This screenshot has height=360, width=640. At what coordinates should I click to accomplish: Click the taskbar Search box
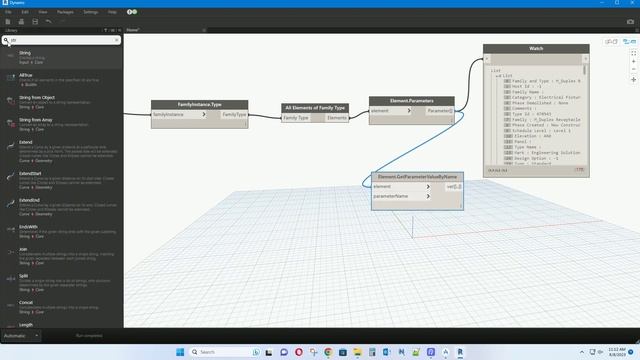pyautogui.click(x=225, y=352)
